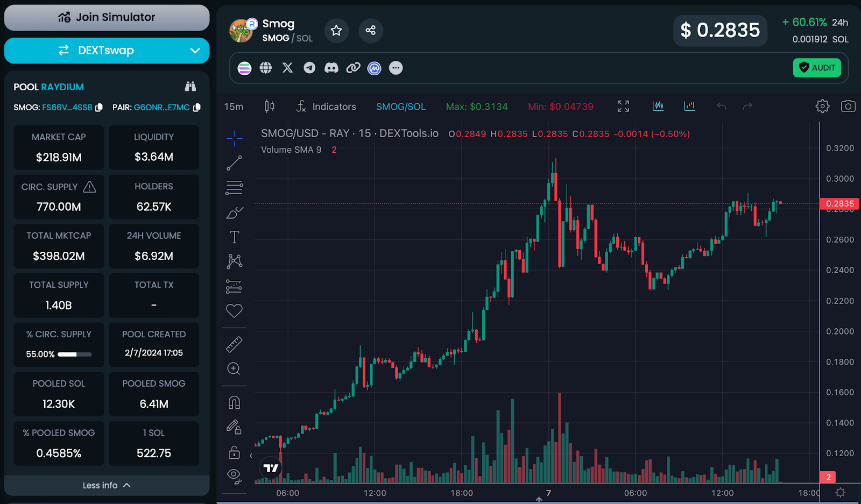Open the X (Twitter) profile link
861x504 pixels.
click(x=288, y=68)
